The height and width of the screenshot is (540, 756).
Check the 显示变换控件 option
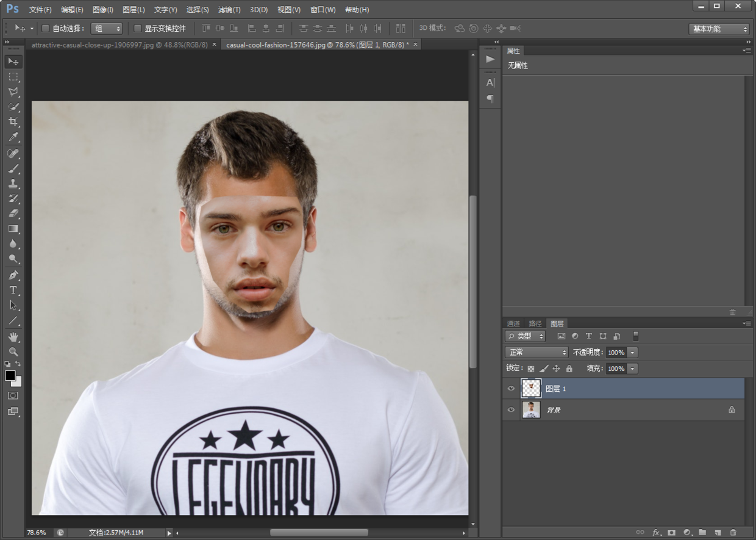[137, 29]
